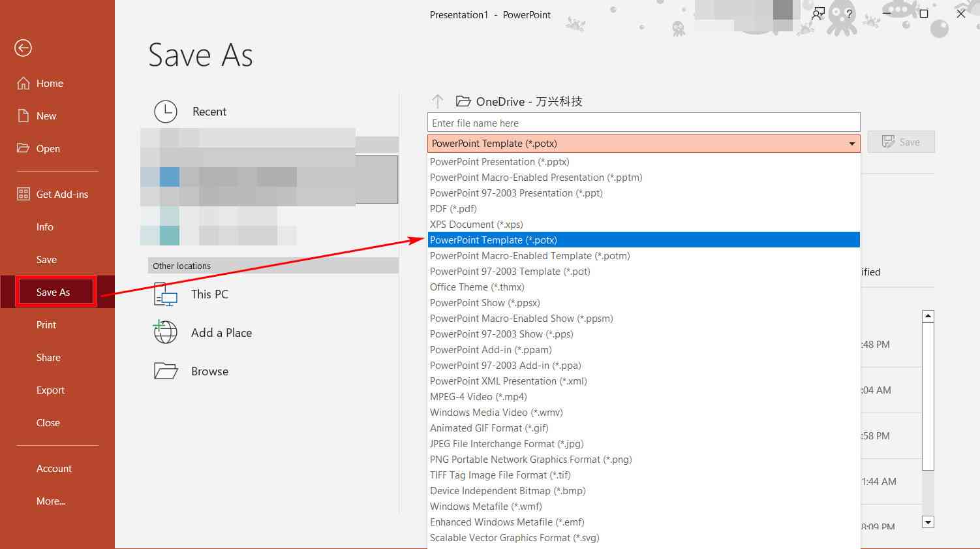980x549 pixels.
Task: Choose XPS Document (*.xps) format
Action: [643, 225]
